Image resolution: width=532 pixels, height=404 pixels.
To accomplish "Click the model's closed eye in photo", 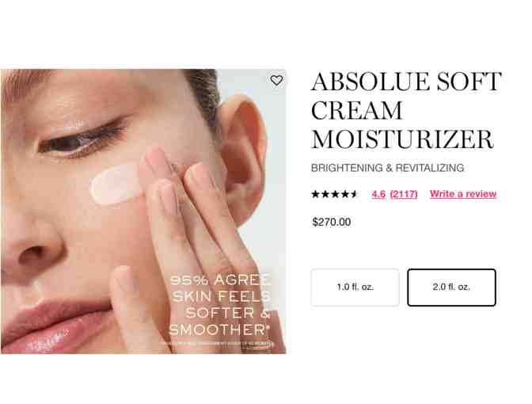I will pos(83,139).
